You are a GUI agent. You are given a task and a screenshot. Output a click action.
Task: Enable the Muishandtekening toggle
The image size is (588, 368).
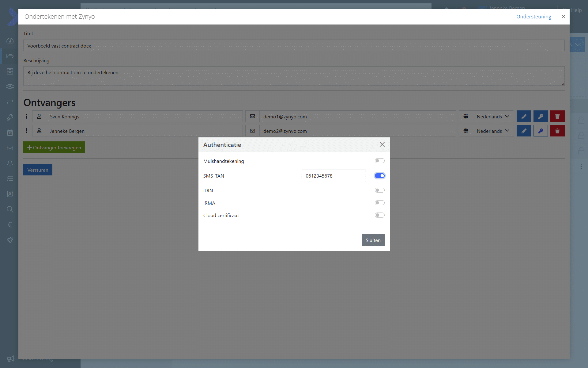[x=379, y=161]
